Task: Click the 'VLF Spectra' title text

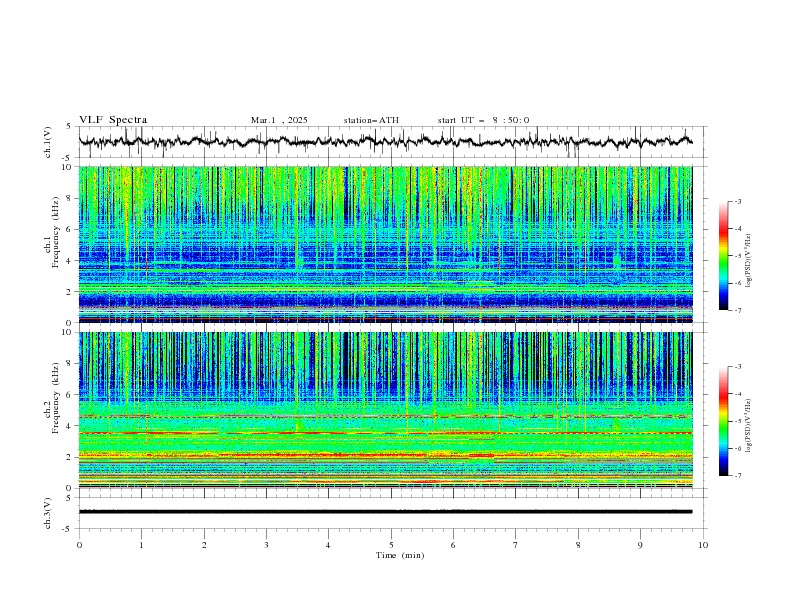Action: tap(113, 120)
